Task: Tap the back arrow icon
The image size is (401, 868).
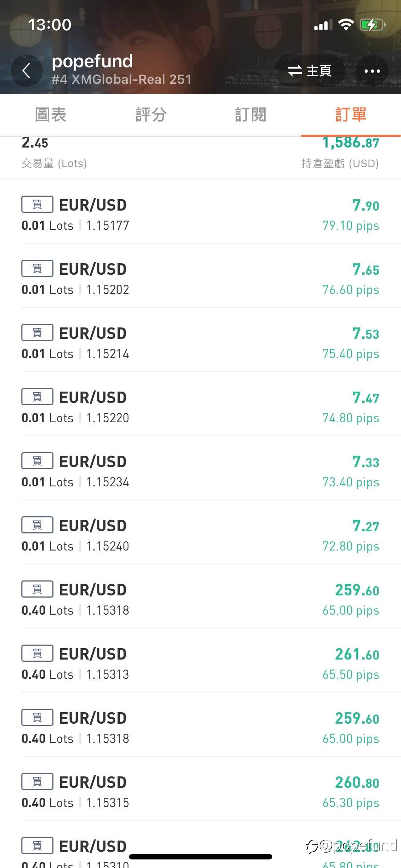Action: tap(26, 71)
